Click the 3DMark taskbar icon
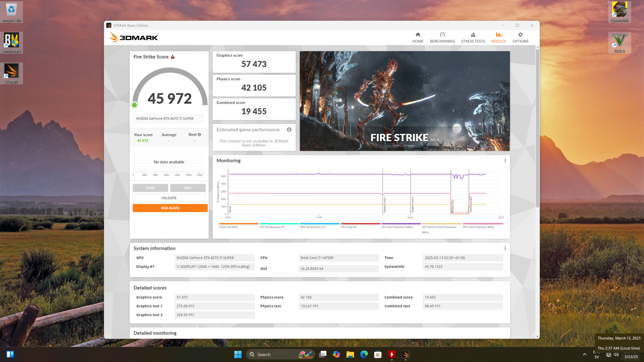 click(x=405, y=355)
